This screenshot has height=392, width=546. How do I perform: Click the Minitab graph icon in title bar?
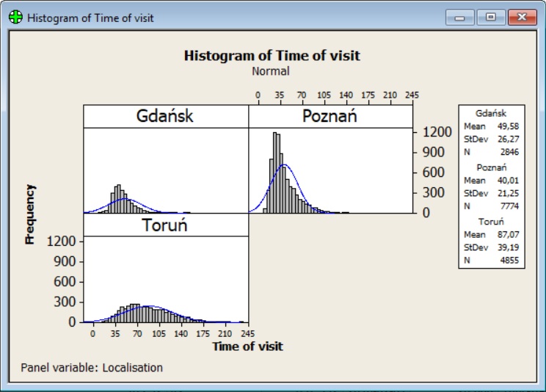coord(15,18)
